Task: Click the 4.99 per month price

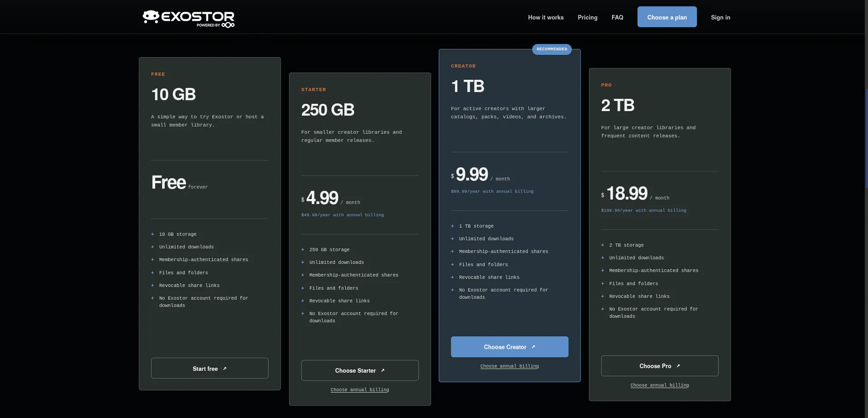Action: pyautogui.click(x=331, y=198)
